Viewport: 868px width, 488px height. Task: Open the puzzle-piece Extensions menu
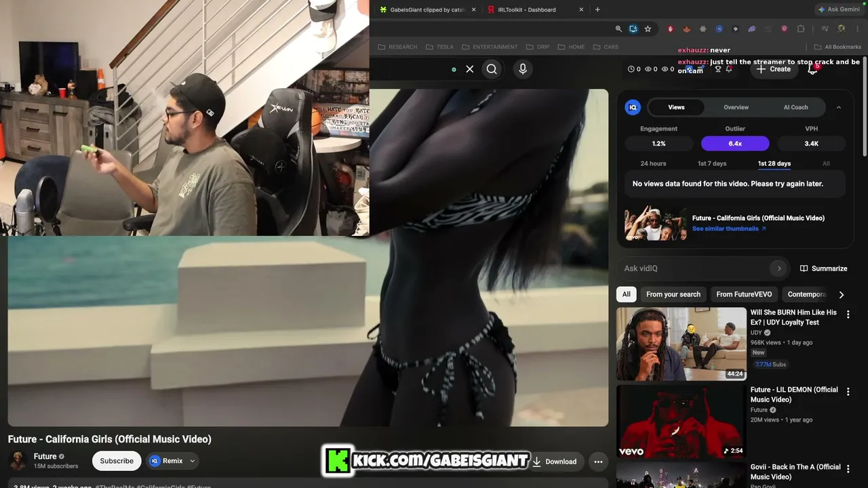(x=801, y=29)
